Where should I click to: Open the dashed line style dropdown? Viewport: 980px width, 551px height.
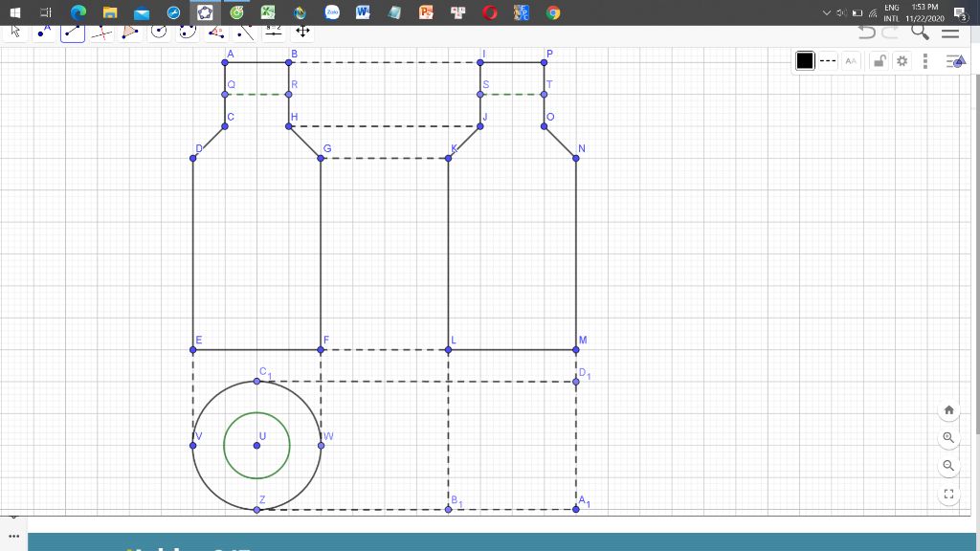pyautogui.click(x=828, y=61)
